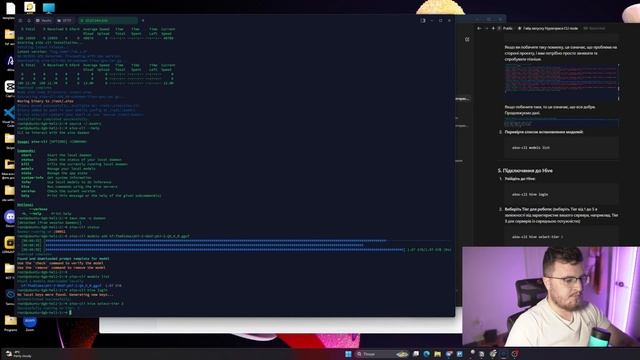Open the terminal app hamburger menu
This screenshot has height=360, width=640.
tap(20, 20)
